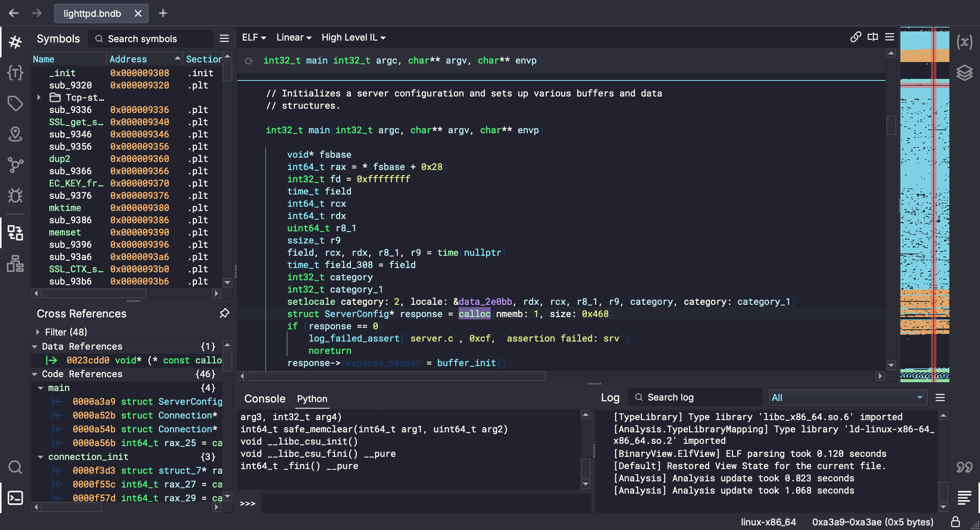Switch to the Python console tab
The height and width of the screenshot is (530, 980).
pos(312,399)
